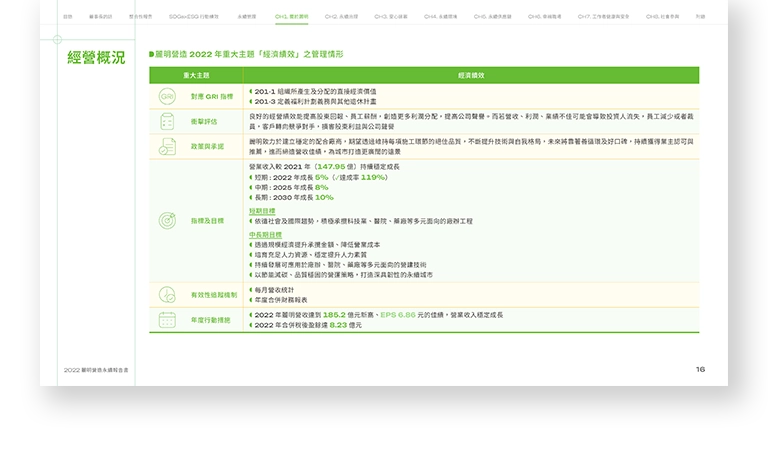Click the 8.23 net profit figure
Viewport: 768px width, 466px height.
tap(338, 325)
